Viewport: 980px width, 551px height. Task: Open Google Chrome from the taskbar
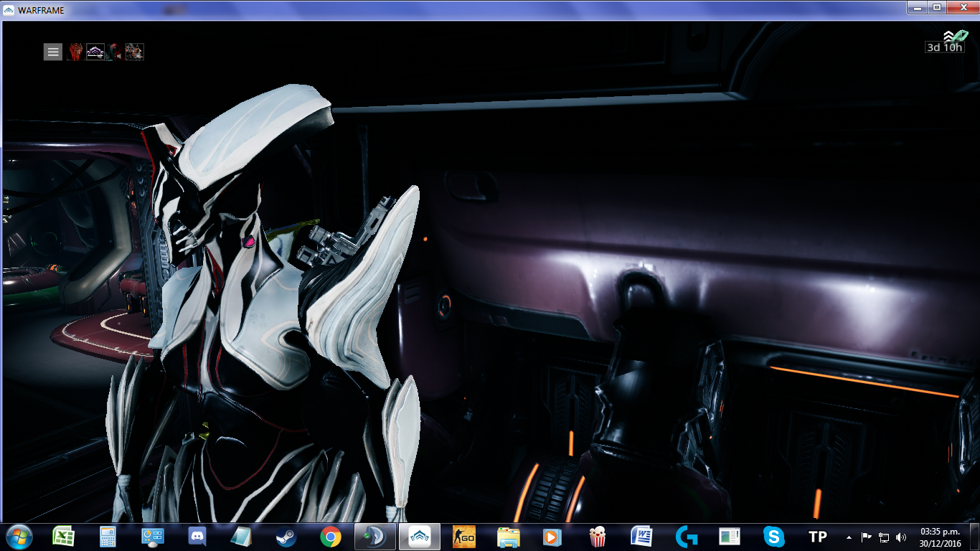[x=331, y=537]
